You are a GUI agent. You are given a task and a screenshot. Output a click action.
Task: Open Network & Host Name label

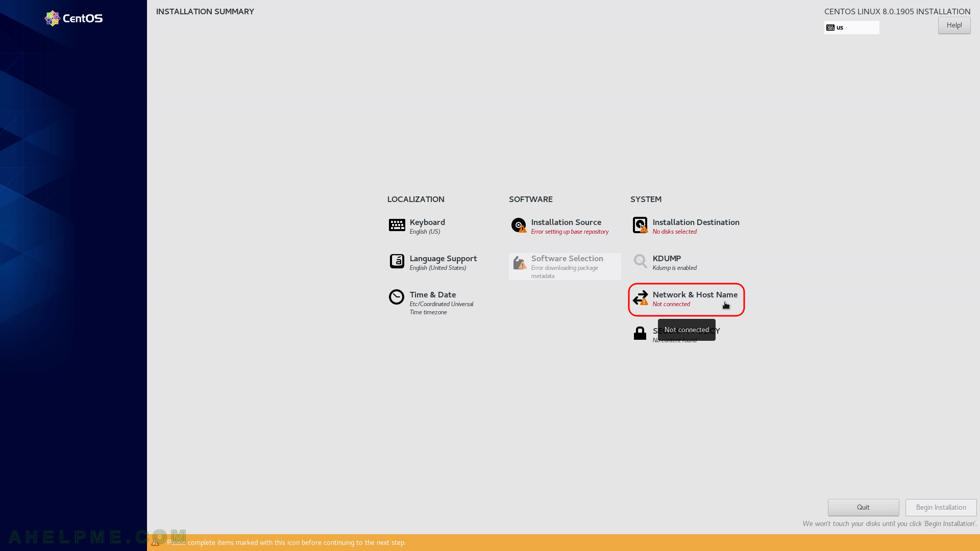[695, 295]
